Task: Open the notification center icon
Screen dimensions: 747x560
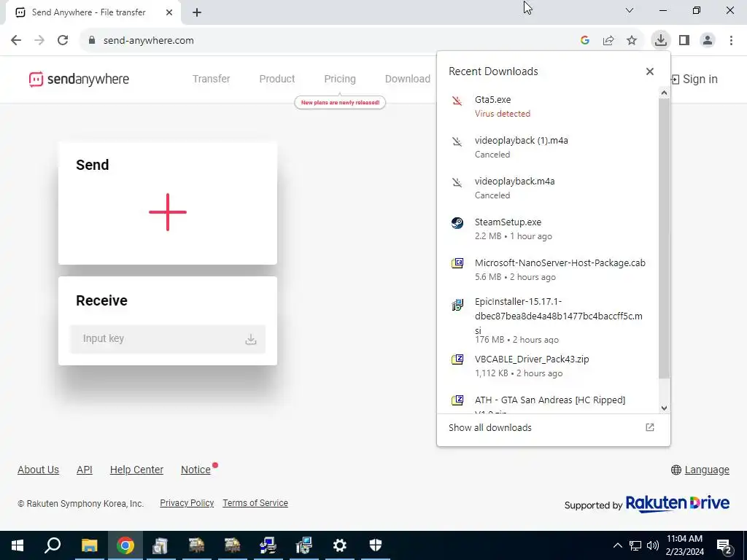Action: [724, 546]
